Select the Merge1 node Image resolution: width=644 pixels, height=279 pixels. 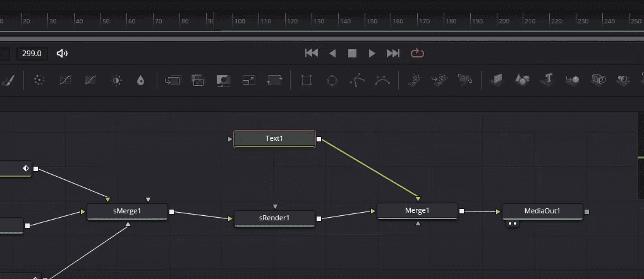pyautogui.click(x=417, y=211)
